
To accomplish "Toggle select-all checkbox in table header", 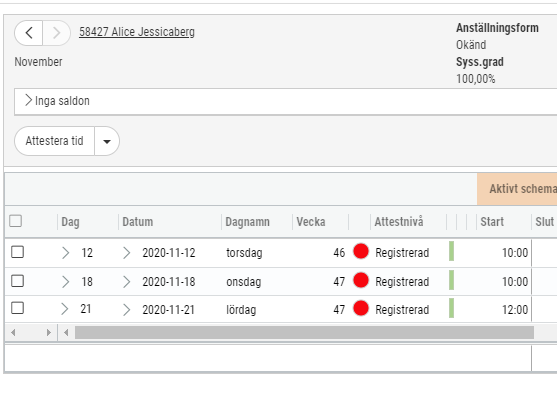I will tap(16, 221).
